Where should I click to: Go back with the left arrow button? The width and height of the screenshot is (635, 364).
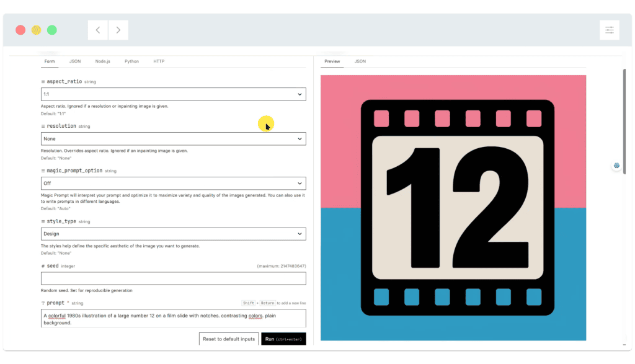point(98,30)
